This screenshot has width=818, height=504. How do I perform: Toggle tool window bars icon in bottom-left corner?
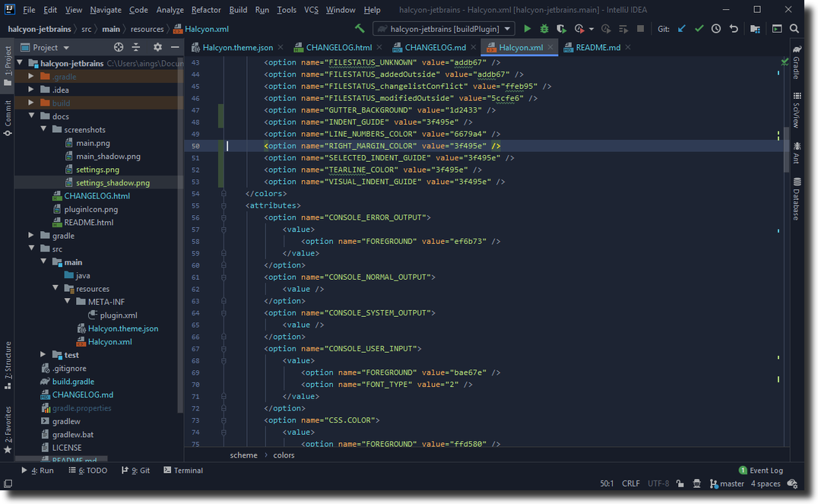(x=8, y=483)
